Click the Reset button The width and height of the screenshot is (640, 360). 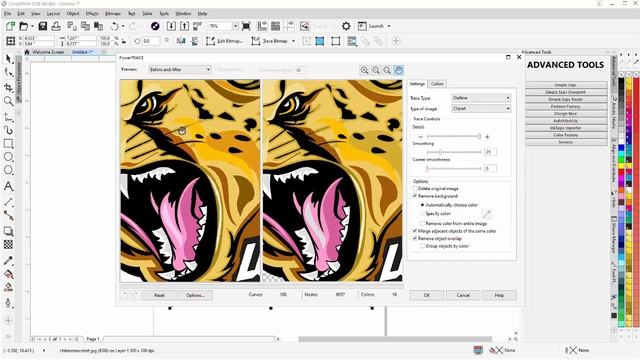pyautogui.click(x=159, y=295)
